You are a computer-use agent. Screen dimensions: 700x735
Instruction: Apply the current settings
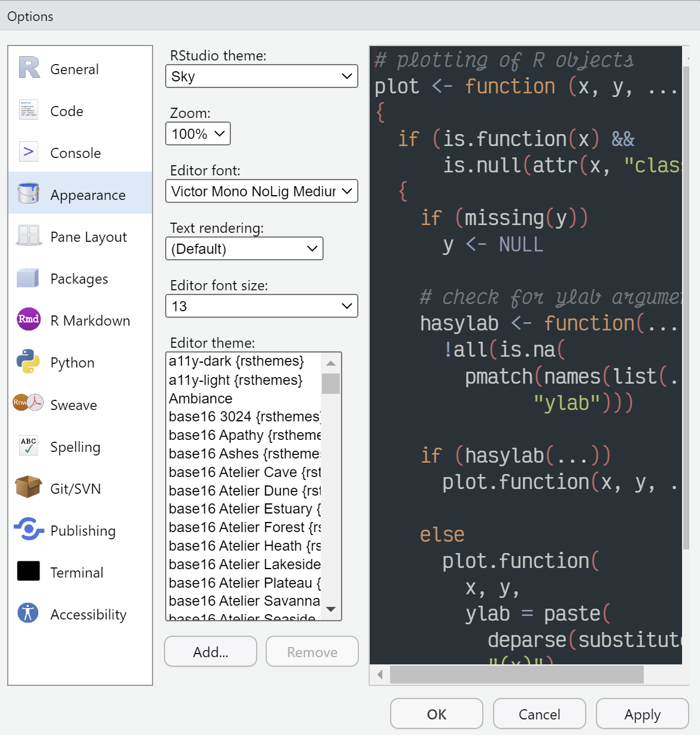coord(642,713)
